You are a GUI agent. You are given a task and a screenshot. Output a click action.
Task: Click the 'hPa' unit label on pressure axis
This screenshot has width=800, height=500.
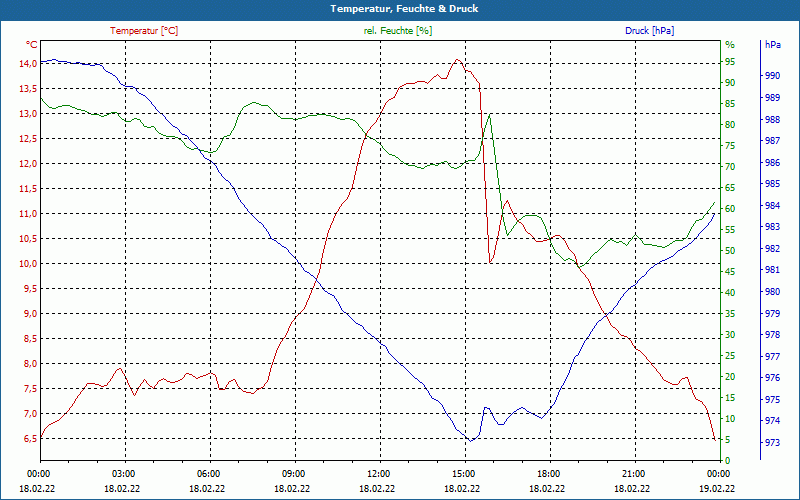point(772,45)
